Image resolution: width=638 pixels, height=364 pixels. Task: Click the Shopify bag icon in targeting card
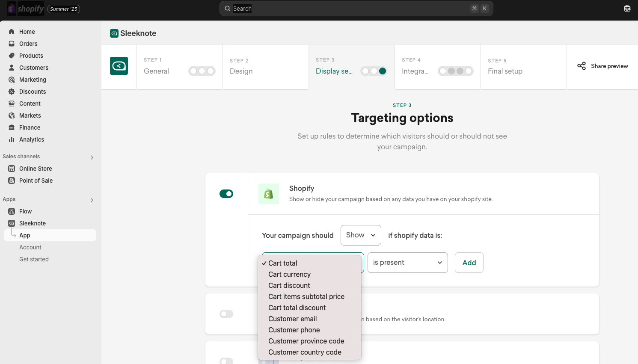pyautogui.click(x=269, y=194)
